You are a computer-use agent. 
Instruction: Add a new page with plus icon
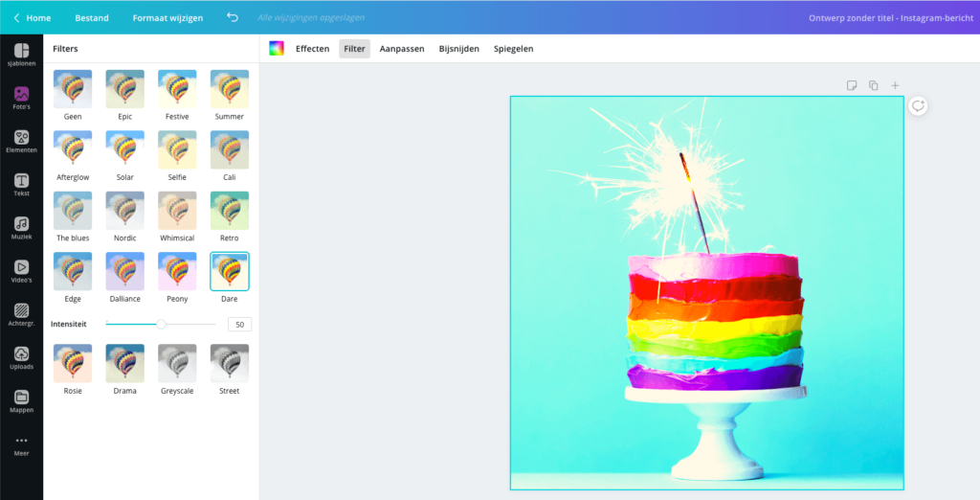tap(895, 86)
